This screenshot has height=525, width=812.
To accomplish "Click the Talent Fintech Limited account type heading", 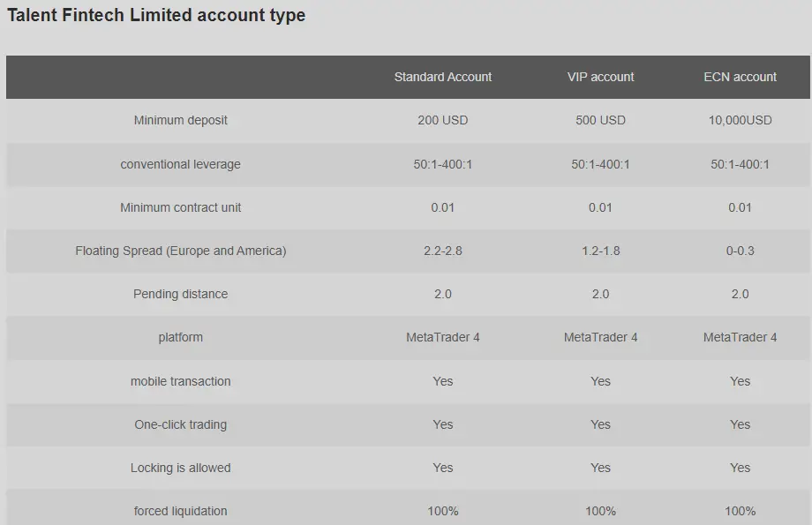I will tap(156, 16).
